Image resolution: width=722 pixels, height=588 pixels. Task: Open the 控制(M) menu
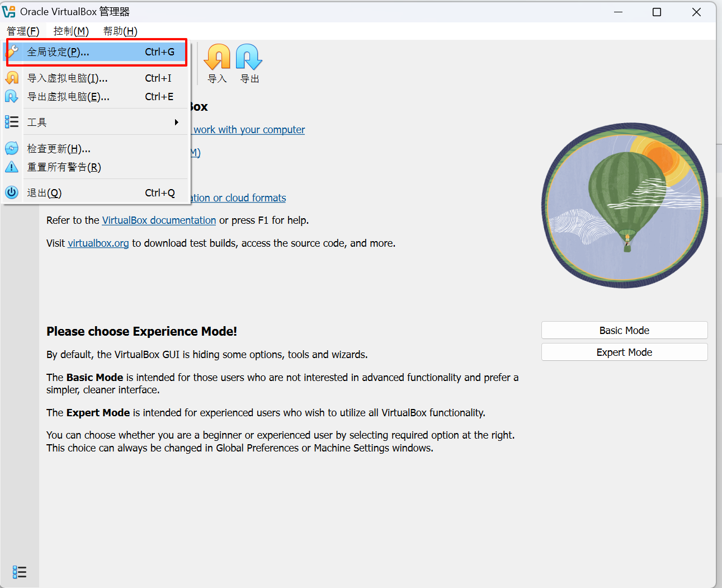pyautogui.click(x=71, y=31)
